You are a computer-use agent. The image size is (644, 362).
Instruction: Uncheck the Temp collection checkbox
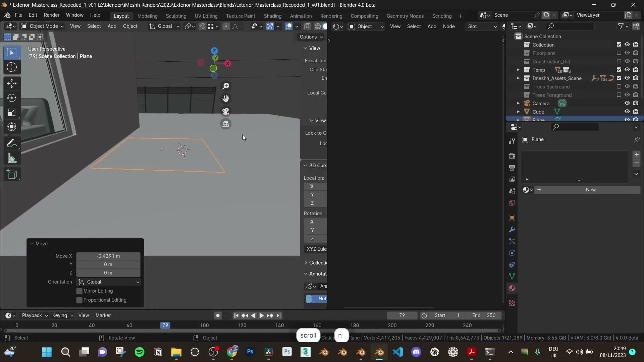(619, 70)
